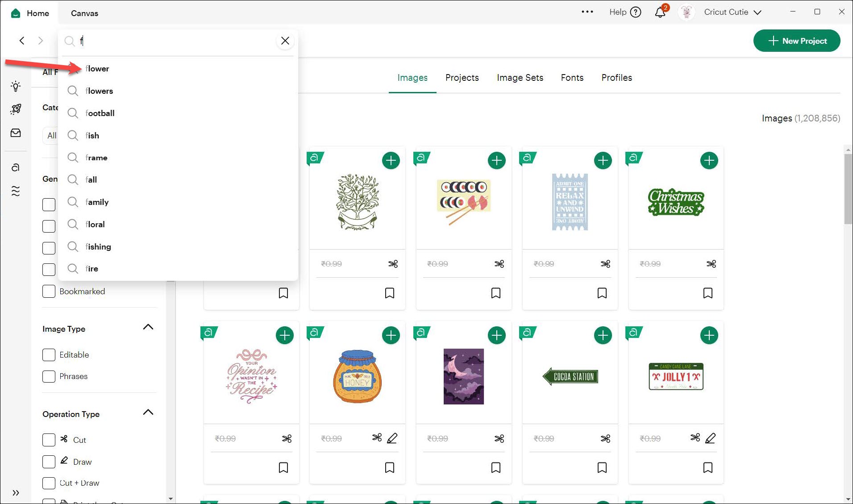Click the New Project button

click(x=796, y=41)
